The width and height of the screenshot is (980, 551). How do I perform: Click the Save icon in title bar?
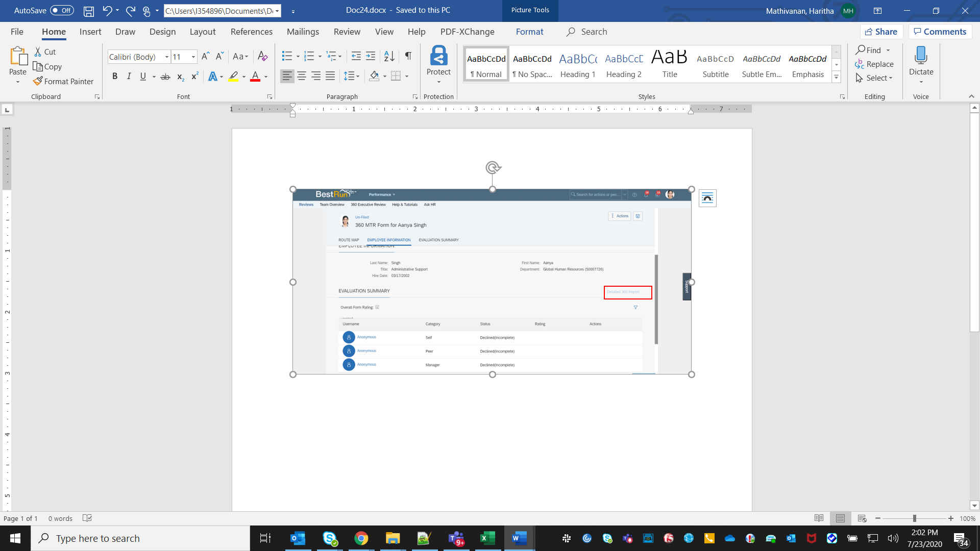click(89, 11)
